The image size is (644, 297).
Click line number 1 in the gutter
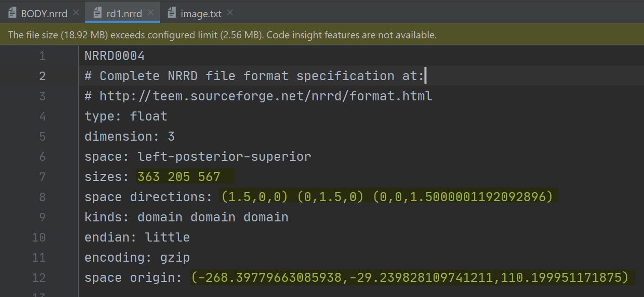click(x=42, y=56)
